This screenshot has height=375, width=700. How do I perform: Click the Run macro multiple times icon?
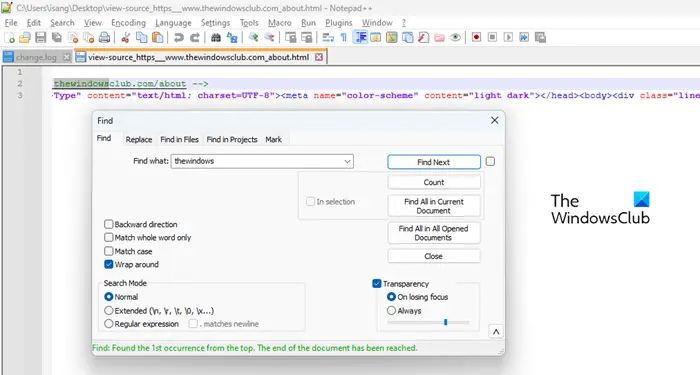point(524,38)
